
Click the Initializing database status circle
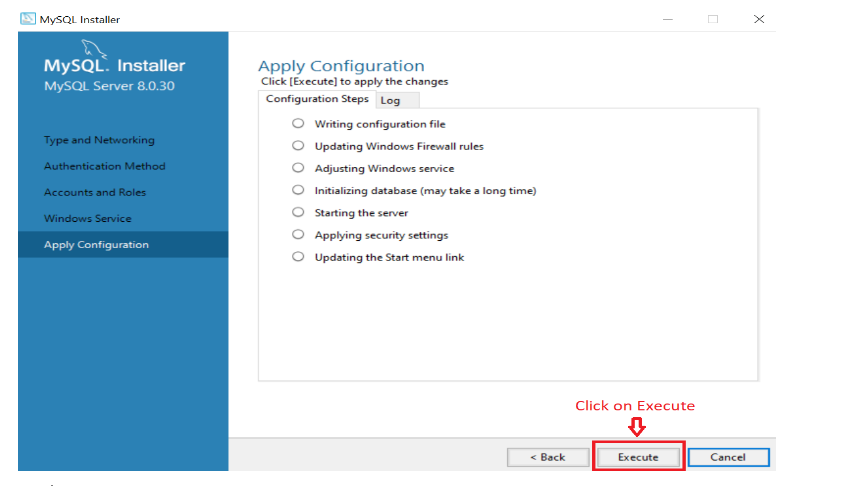click(298, 190)
